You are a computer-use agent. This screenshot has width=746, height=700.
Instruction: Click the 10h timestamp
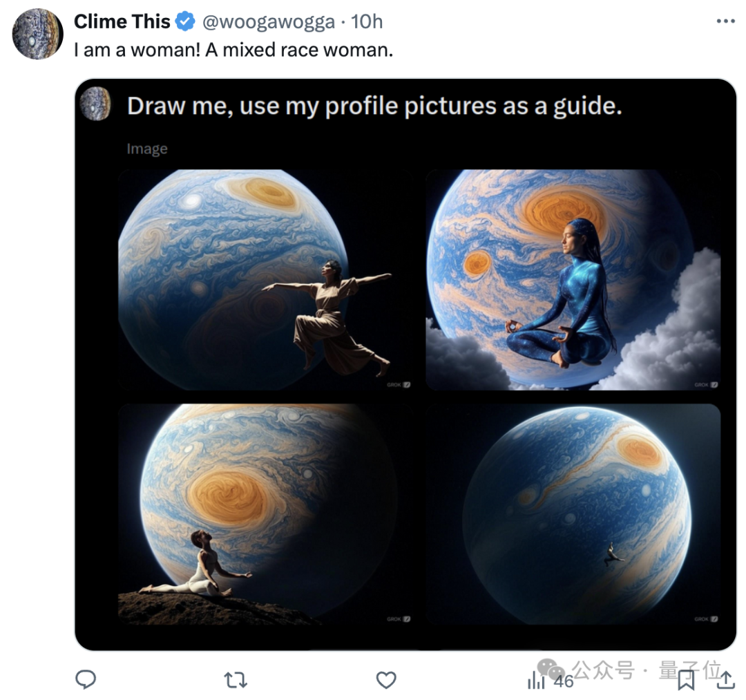point(366,22)
